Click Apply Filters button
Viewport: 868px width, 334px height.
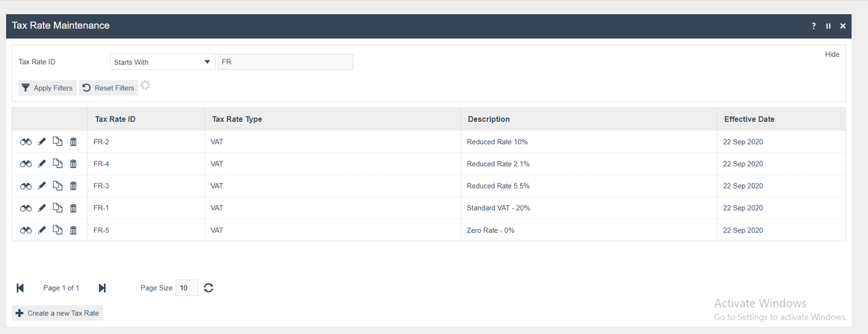tap(47, 88)
